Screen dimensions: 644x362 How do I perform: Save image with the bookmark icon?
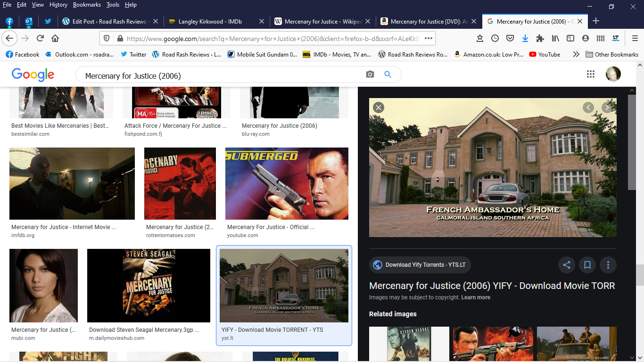point(587,265)
